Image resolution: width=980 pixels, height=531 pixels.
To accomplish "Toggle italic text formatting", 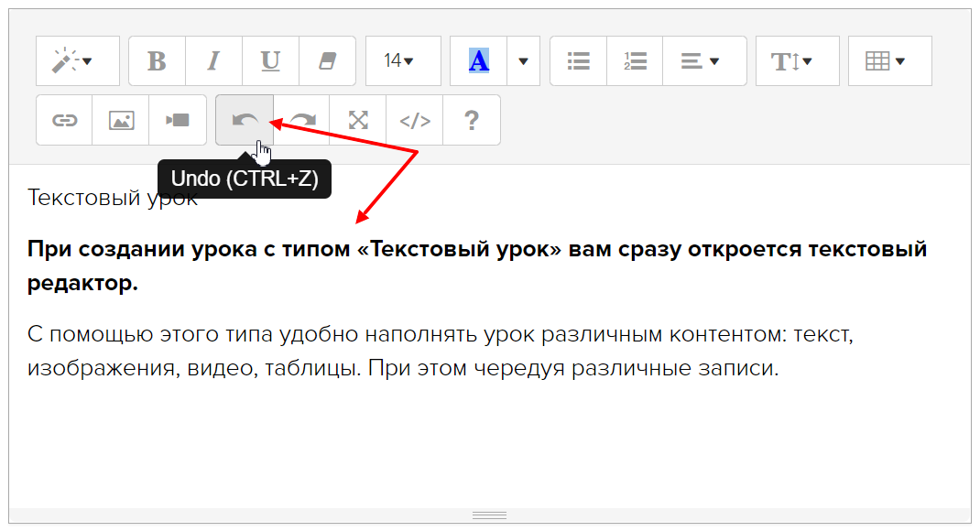I will [x=213, y=61].
